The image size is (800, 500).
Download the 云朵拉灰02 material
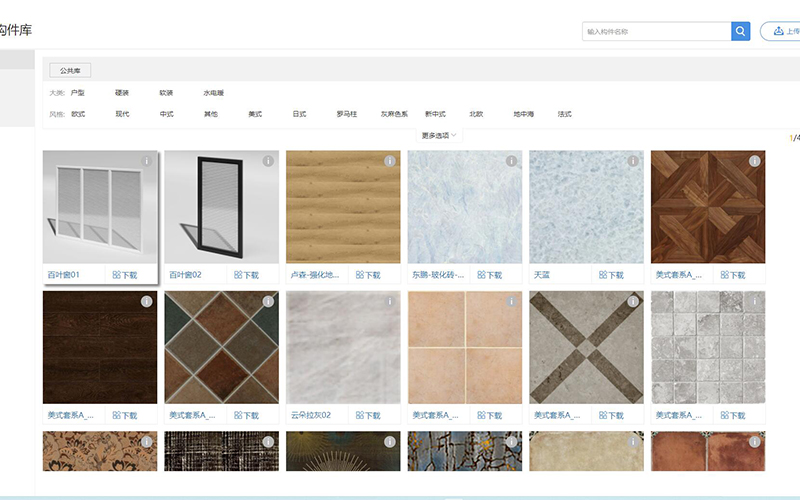click(x=368, y=415)
